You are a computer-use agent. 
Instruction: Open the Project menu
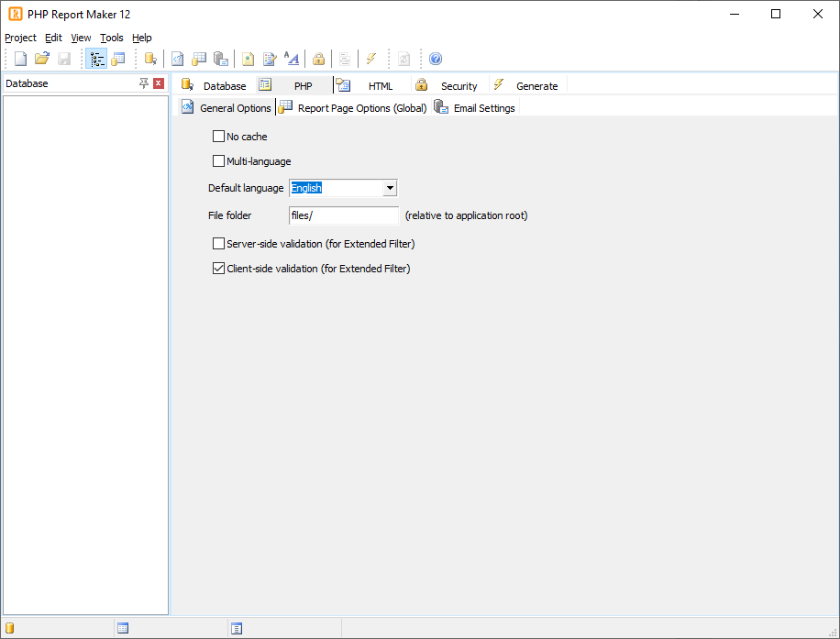(20, 38)
